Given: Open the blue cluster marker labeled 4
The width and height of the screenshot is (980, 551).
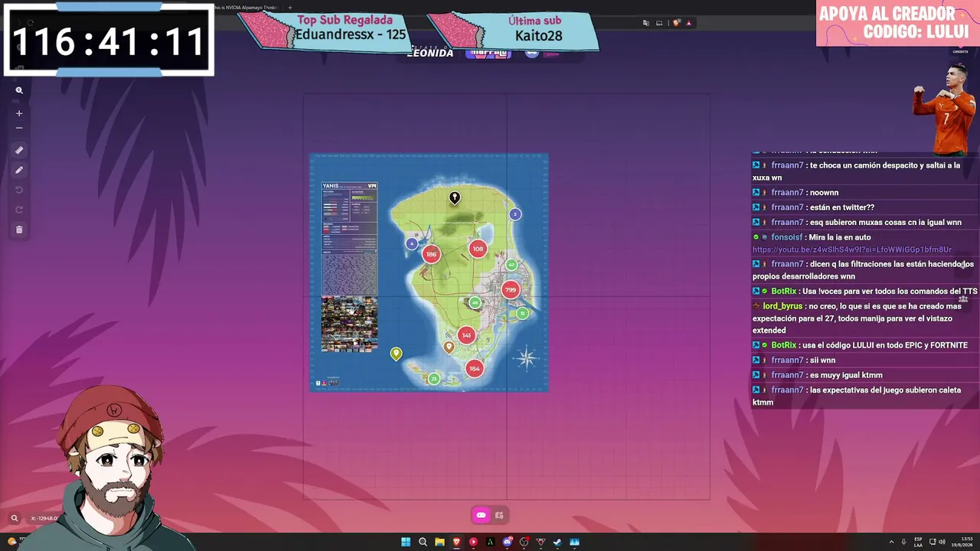Looking at the screenshot, I should coord(412,244).
